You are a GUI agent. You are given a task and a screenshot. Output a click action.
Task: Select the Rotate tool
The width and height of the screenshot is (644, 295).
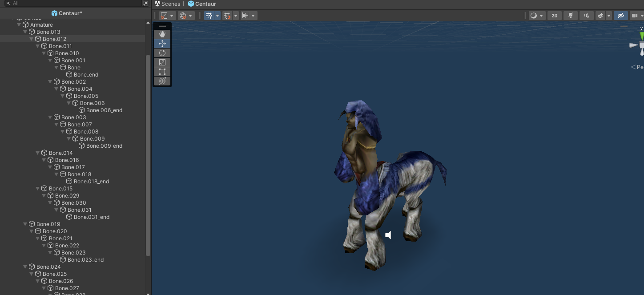point(162,53)
